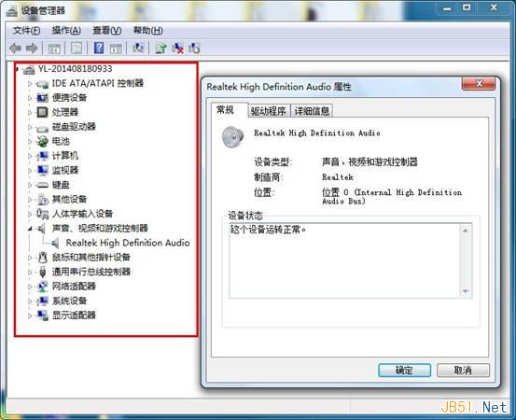This screenshot has width=516, height=420.
Task: Switch to the 驱动程序 tab
Action: click(268, 111)
